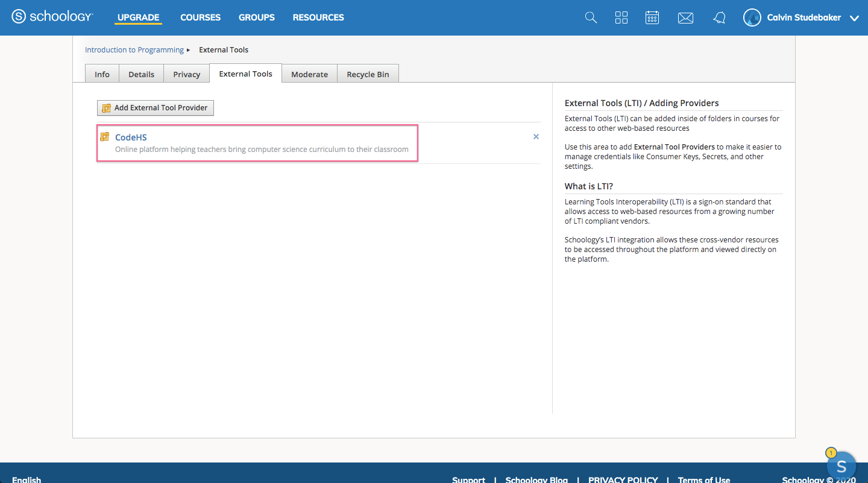Click UPGRADE in the top navigation
This screenshot has width=868, height=483.
click(x=138, y=17)
